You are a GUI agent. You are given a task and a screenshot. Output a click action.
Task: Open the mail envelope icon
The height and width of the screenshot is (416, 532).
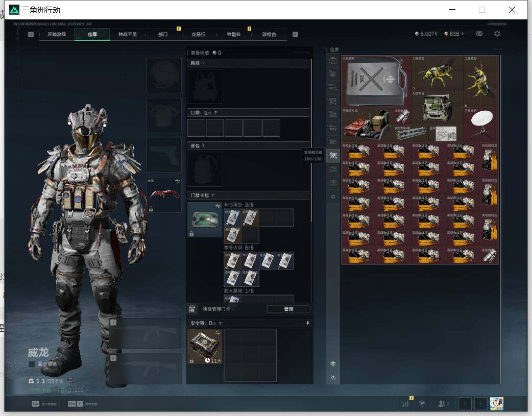point(479,34)
